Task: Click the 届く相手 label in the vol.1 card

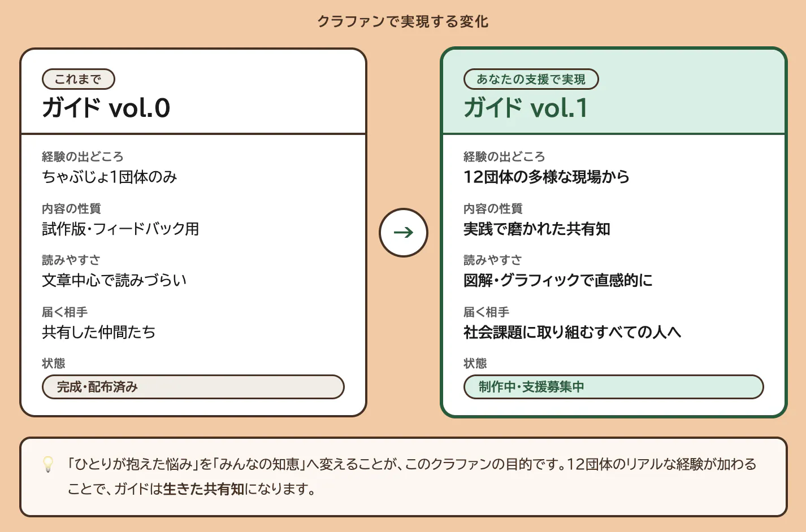Action: pos(486,312)
